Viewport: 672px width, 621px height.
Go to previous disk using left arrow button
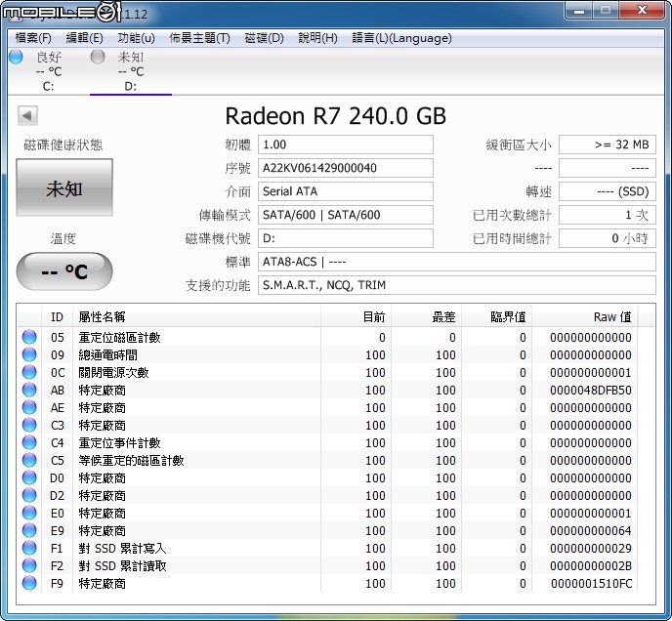[x=27, y=115]
